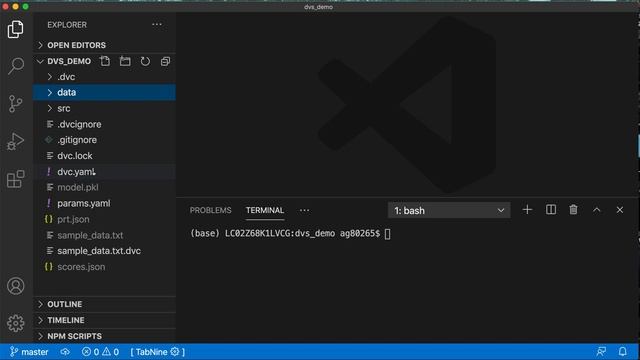
Task: Open the params.yaml file
Action: coord(104,203)
